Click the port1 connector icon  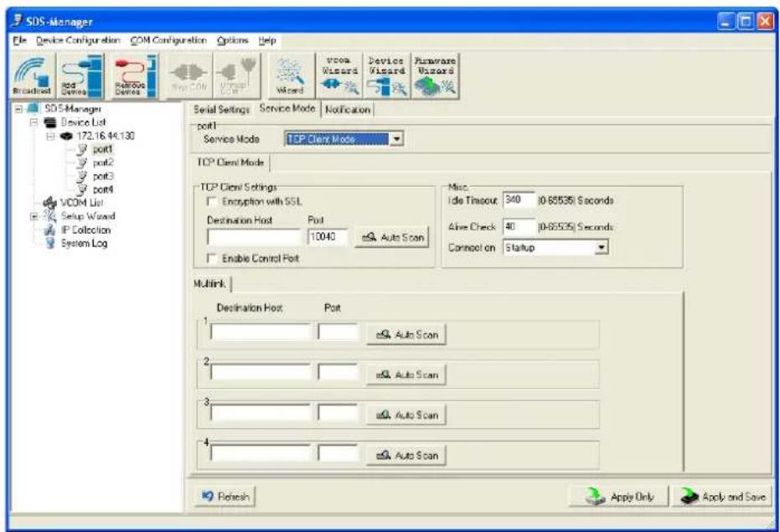click(x=83, y=149)
